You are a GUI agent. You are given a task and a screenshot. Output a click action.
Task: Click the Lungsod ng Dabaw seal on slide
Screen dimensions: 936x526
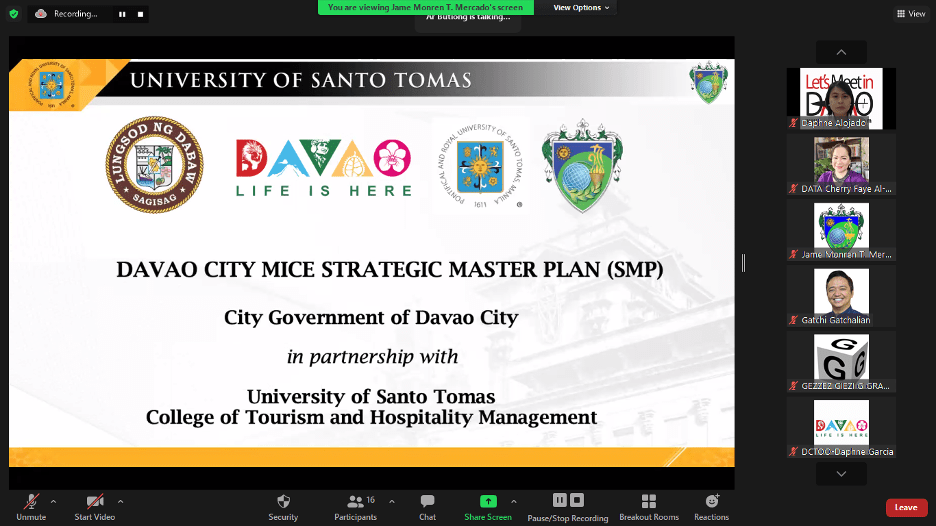(x=155, y=165)
